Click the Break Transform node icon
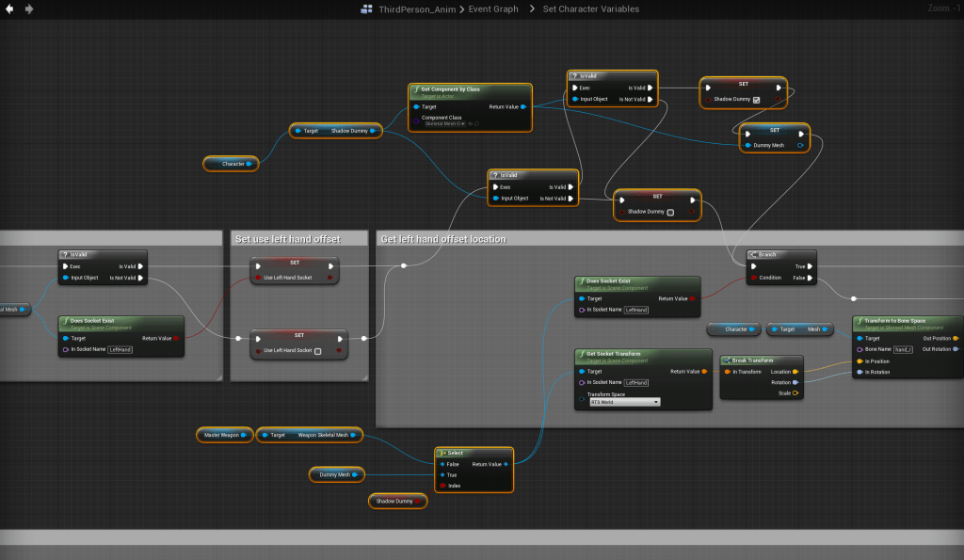 (x=727, y=360)
